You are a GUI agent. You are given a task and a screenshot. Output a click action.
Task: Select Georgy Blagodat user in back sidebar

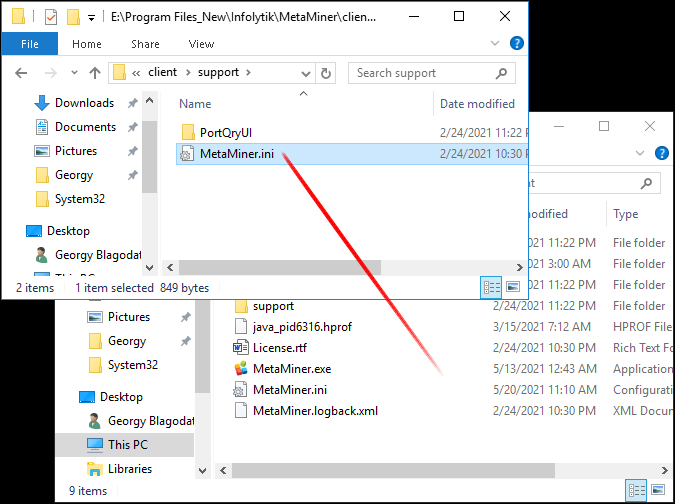pyautogui.click(x=141, y=421)
